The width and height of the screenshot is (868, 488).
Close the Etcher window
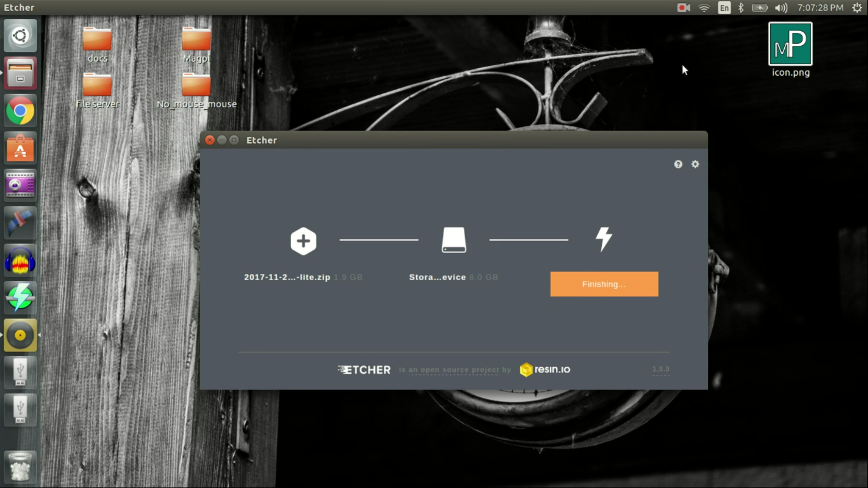pos(210,140)
